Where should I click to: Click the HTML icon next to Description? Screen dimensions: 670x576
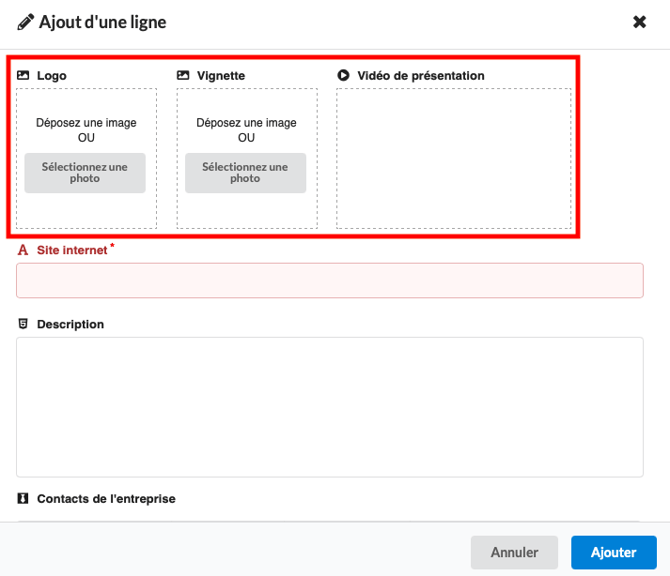23,324
